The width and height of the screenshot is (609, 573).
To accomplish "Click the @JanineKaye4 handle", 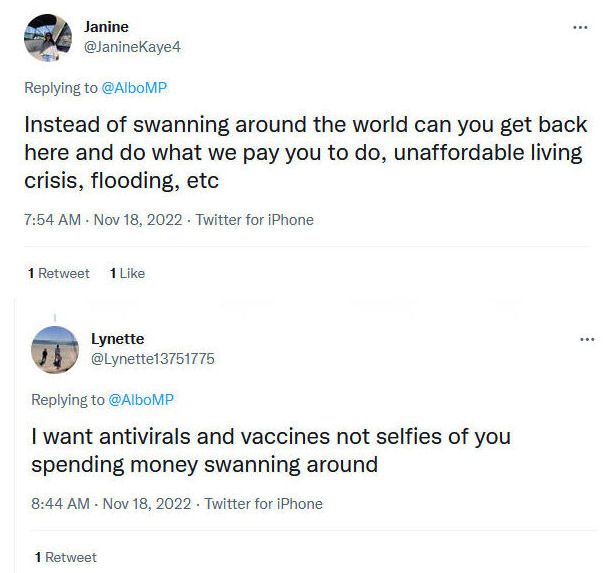I will point(132,47).
